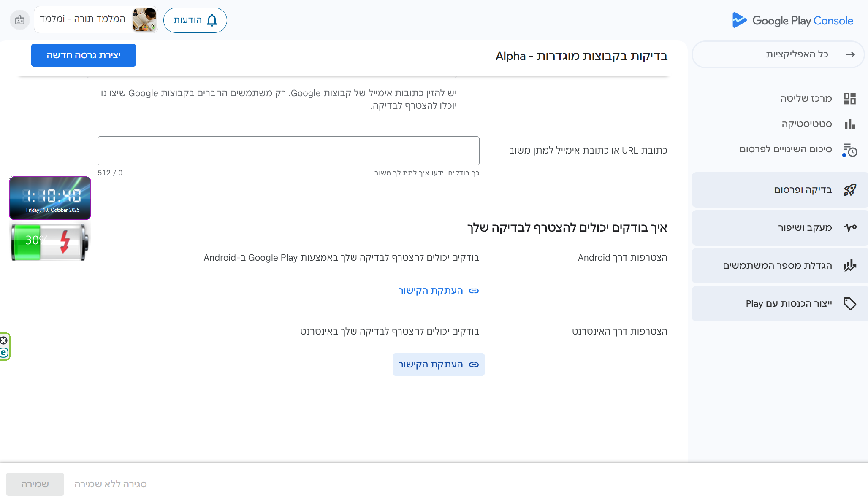The width and height of the screenshot is (868, 502).
Task: Click the app thumbnail המלמד תורה
Action: pos(144,20)
